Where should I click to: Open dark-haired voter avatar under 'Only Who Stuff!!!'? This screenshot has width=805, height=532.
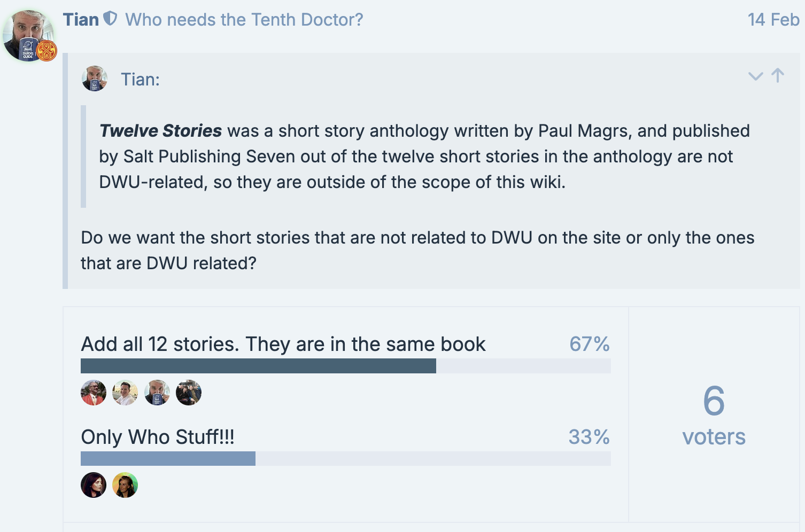click(94, 485)
